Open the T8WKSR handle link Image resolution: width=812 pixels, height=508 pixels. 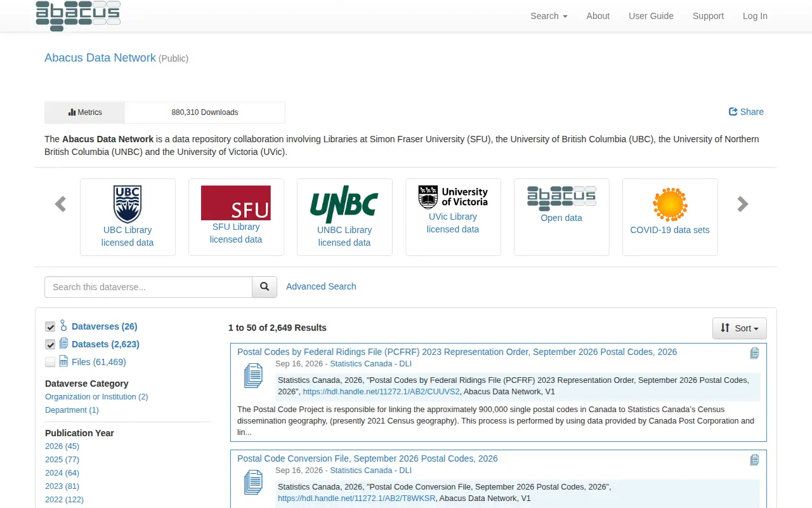(x=357, y=498)
